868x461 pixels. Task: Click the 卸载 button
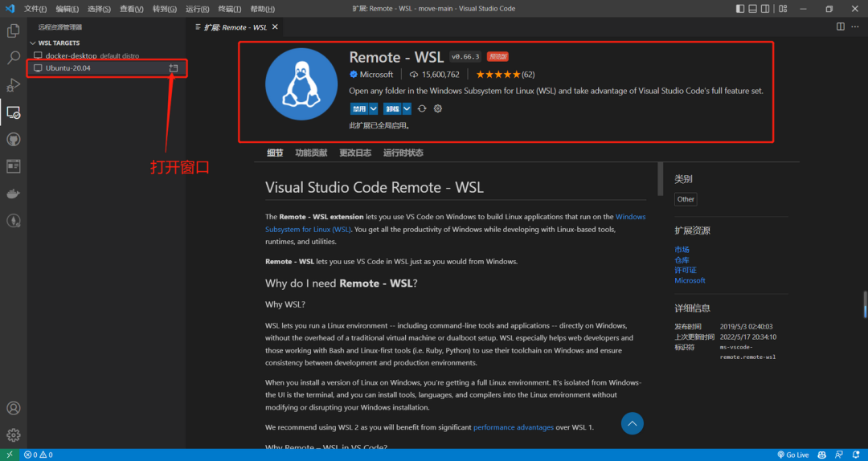tap(393, 108)
